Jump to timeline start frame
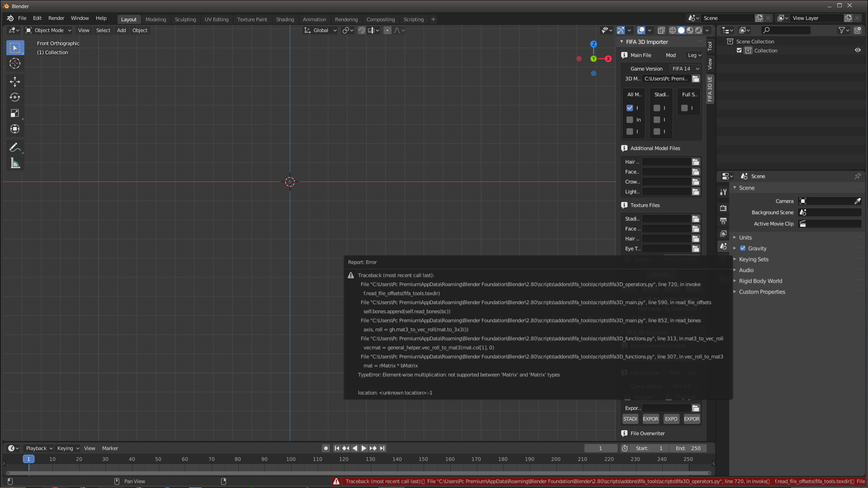This screenshot has height=488, width=868. (337, 448)
